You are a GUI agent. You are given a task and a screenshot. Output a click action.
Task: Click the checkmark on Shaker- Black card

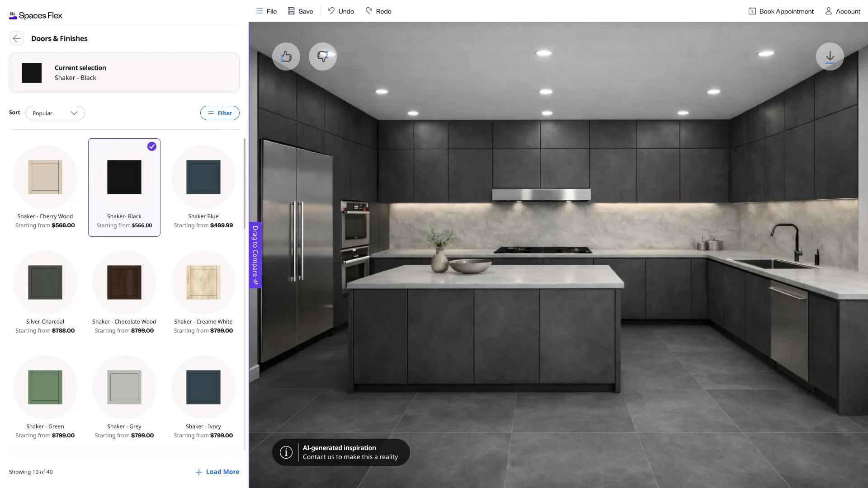(152, 146)
